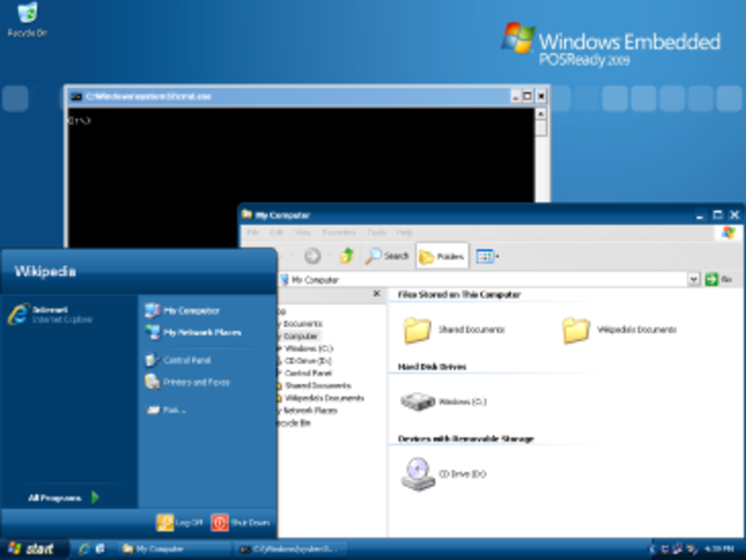Click the system tray clock
746x560 pixels.
(x=719, y=549)
